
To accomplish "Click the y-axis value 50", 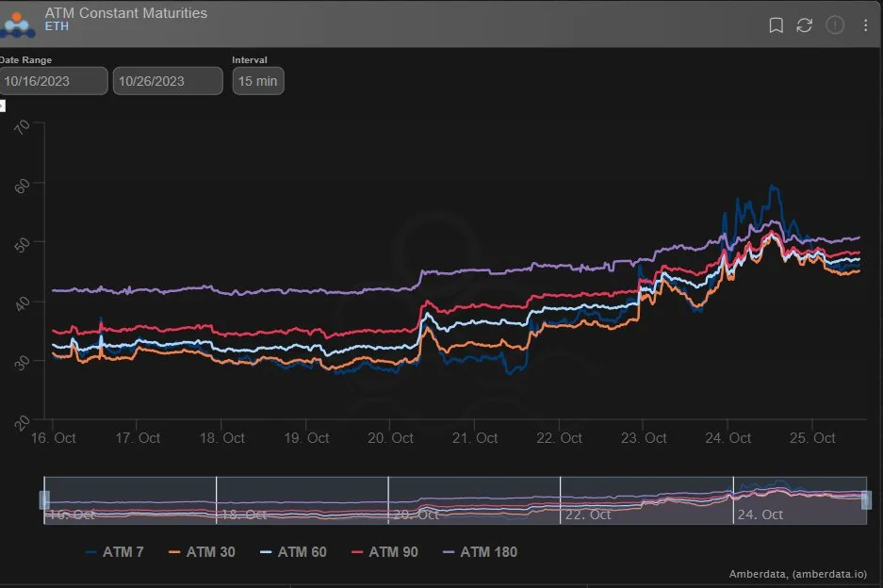I will click(22, 245).
